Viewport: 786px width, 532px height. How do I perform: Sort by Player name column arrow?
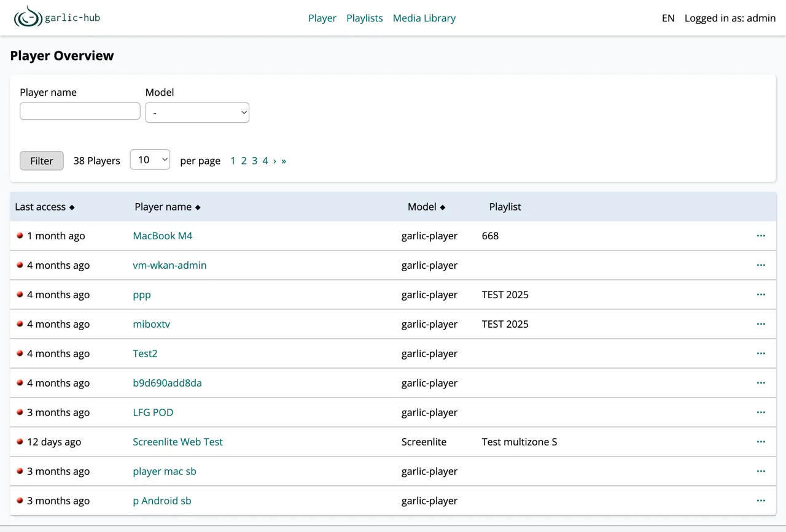tap(198, 207)
